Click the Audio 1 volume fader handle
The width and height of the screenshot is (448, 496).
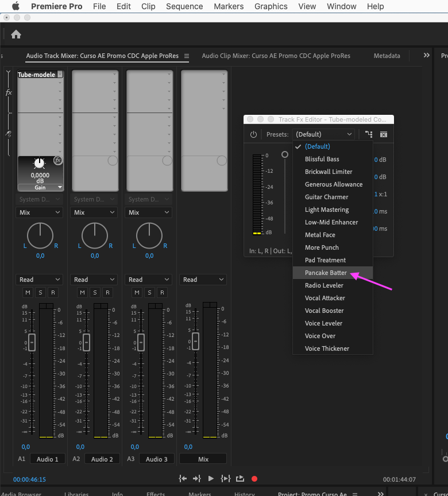click(x=32, y=342)
